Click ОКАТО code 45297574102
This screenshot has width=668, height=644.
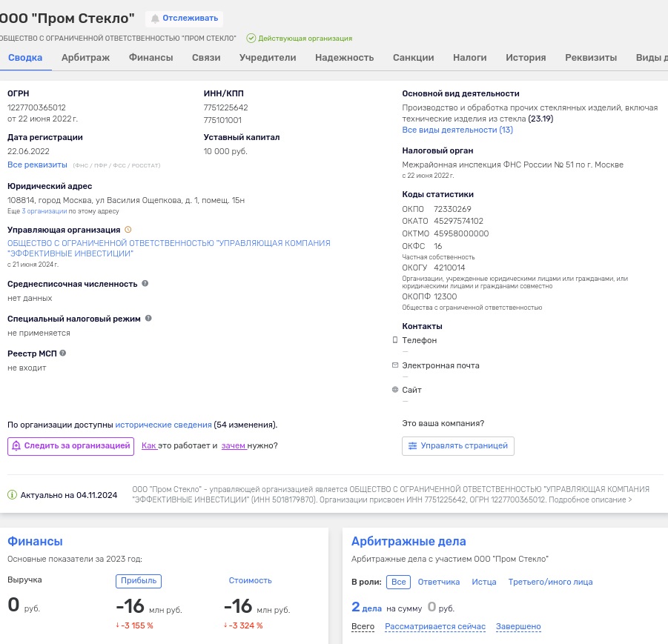458,221
